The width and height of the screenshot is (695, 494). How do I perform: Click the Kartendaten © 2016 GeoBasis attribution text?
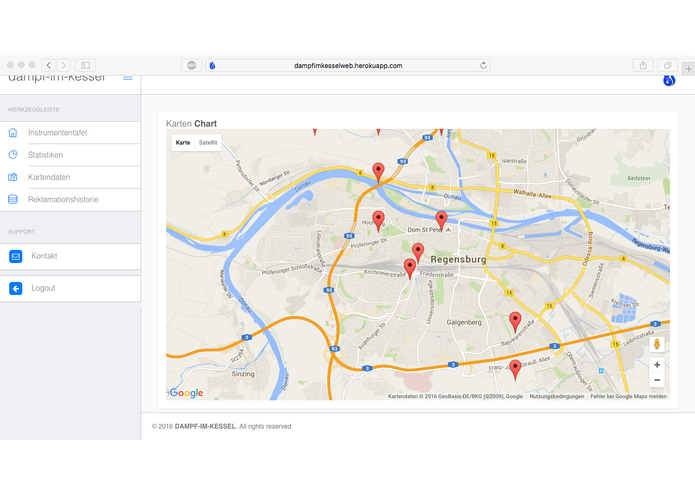coord(455,397)
